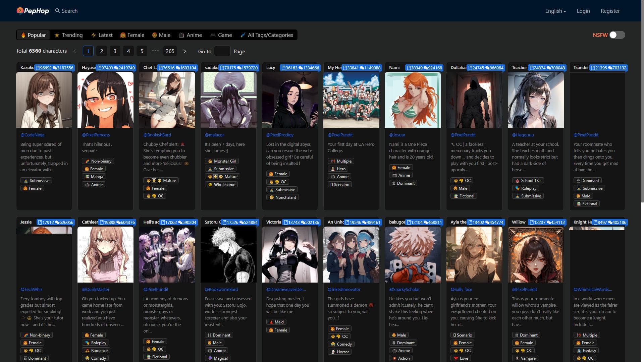The width and height of the screenshot is (644, 362).
Task: Open author @PixelPrincess profile
Action: click(x=96, y=135)
